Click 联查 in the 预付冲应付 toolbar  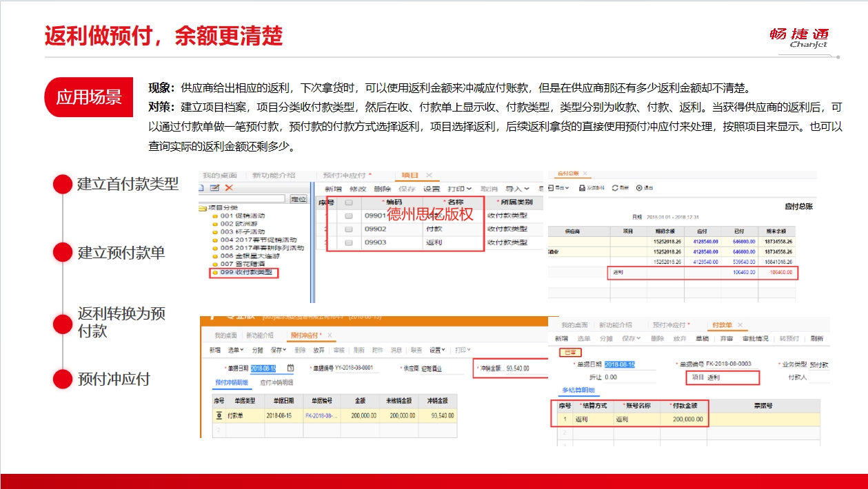click(416, 350)
